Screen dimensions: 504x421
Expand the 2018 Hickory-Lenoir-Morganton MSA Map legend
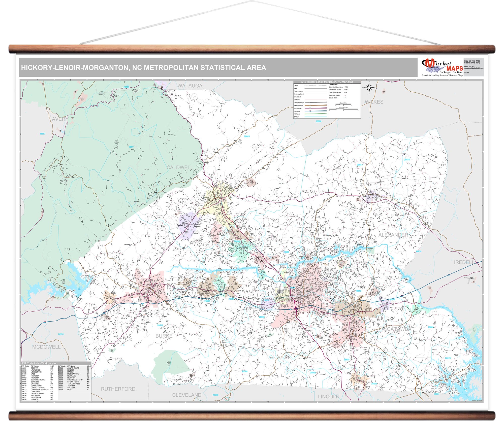coord(327,82)
